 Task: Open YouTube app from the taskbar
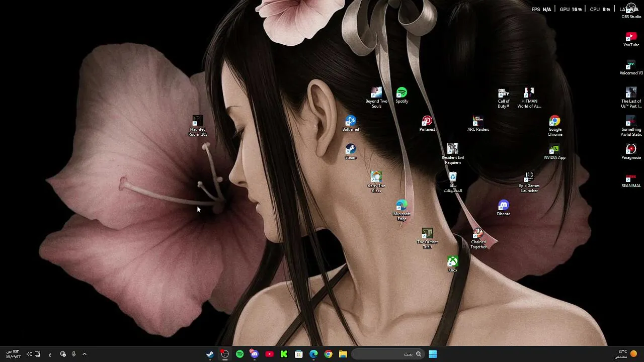269,354
